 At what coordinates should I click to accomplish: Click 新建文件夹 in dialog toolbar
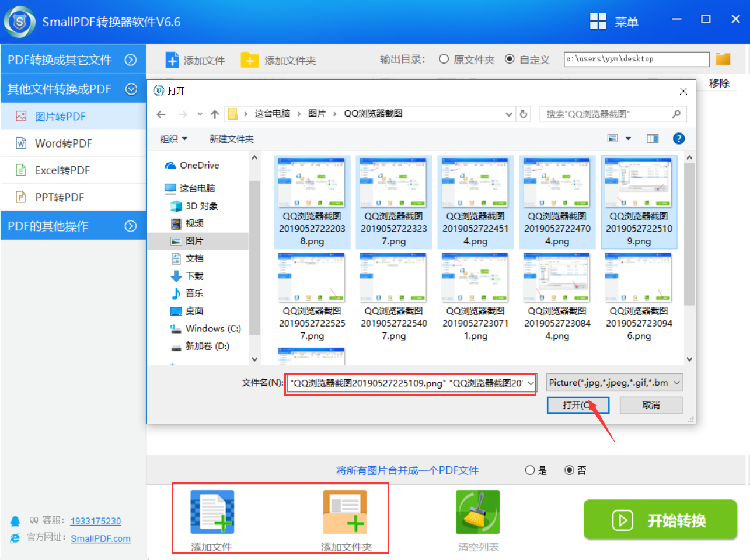coord(232,139)
